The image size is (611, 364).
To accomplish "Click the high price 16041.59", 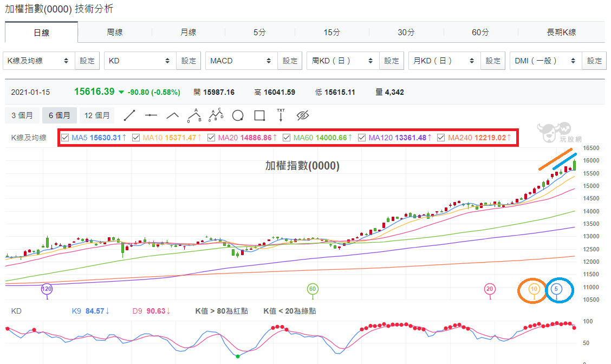I will click(279, 93).
